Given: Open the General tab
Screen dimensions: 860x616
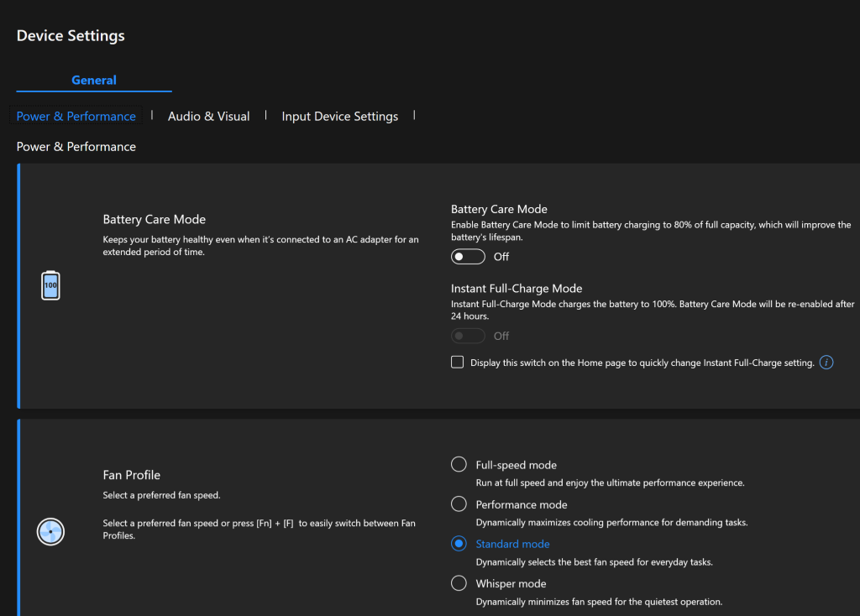Looking at the screenshot, I should click(x=94, y=81).
